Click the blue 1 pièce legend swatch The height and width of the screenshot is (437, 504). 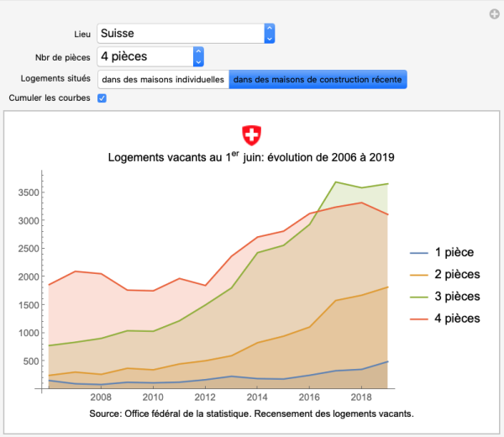(x=419, y=253)
